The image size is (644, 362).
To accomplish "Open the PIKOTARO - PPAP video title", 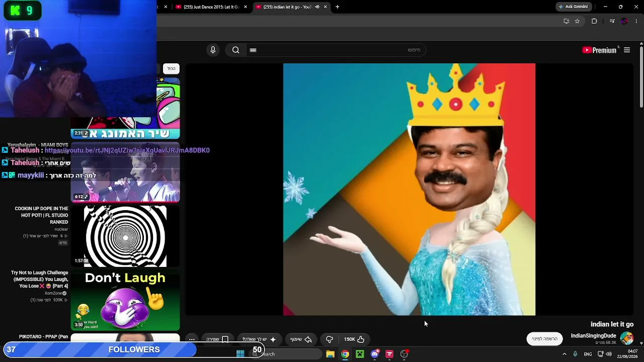I will point(43,337).
